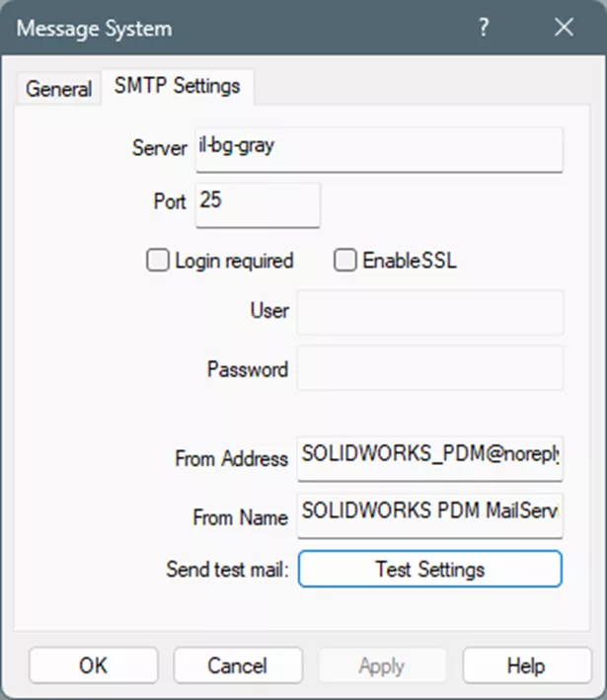607x700 pixels.
Task: Click the Test Settings button
Action: point(430,569)
